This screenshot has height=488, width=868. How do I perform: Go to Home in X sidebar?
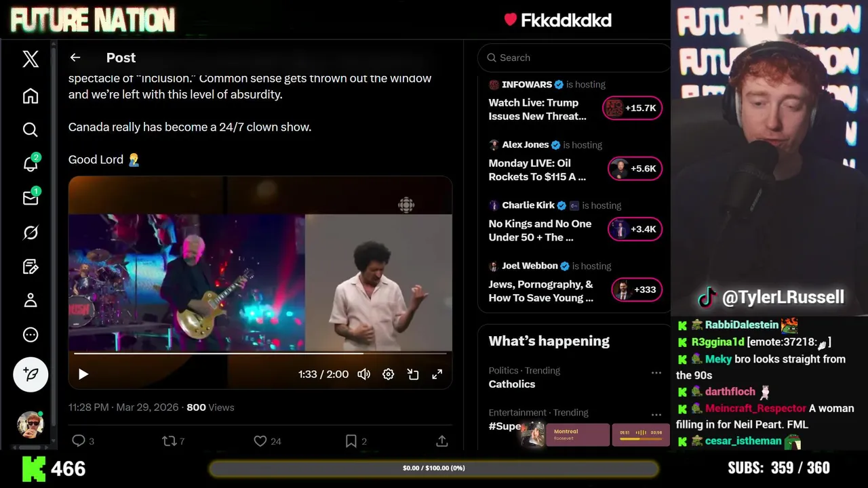point(31,96)
